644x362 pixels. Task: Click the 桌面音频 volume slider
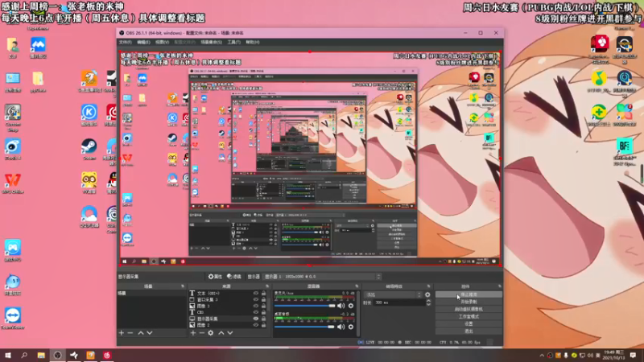coord(305,327)
